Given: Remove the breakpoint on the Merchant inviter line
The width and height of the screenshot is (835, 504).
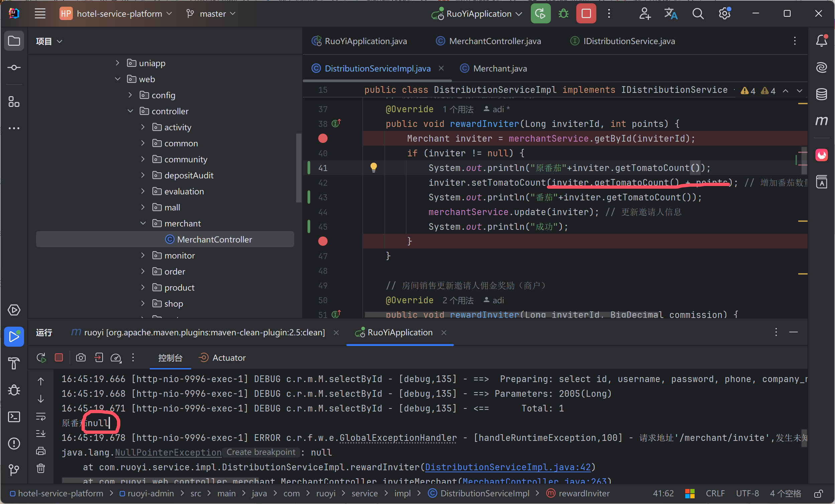Looking at the screenshot, I should pos(323,139).
